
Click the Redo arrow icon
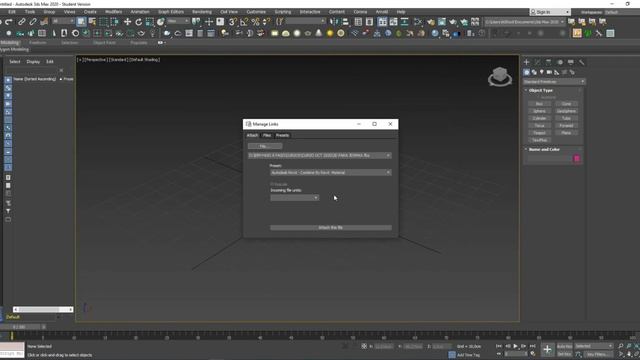click(x=9, y=22)
